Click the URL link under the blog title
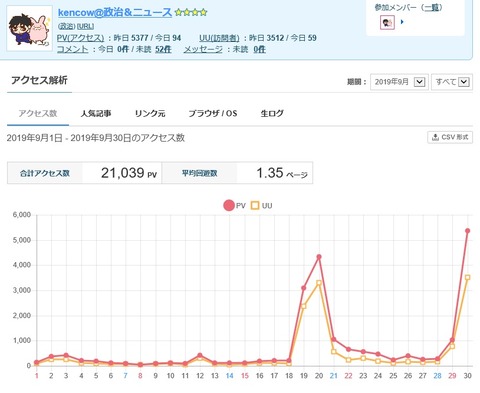 pos(85,26)
